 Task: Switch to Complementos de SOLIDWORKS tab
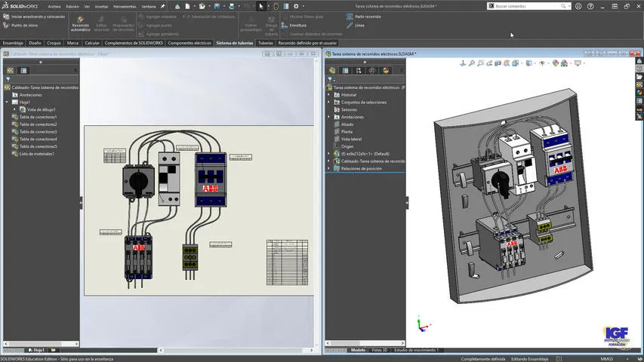click(x=134, y=43)
